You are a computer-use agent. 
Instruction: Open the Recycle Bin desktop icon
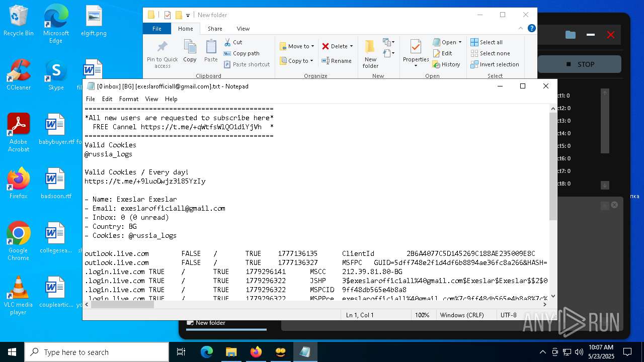point(18,21)
